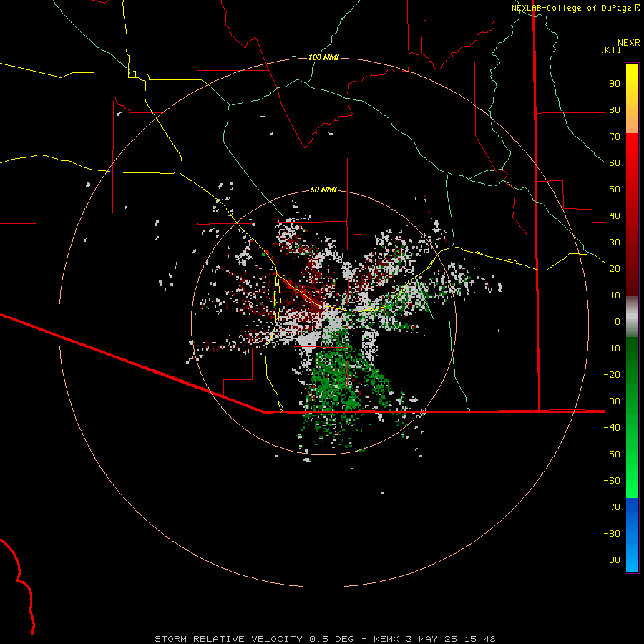Click the -60 value on the velocity scale
The height and width of the screenshot is (644, 644).
[612, 481]
